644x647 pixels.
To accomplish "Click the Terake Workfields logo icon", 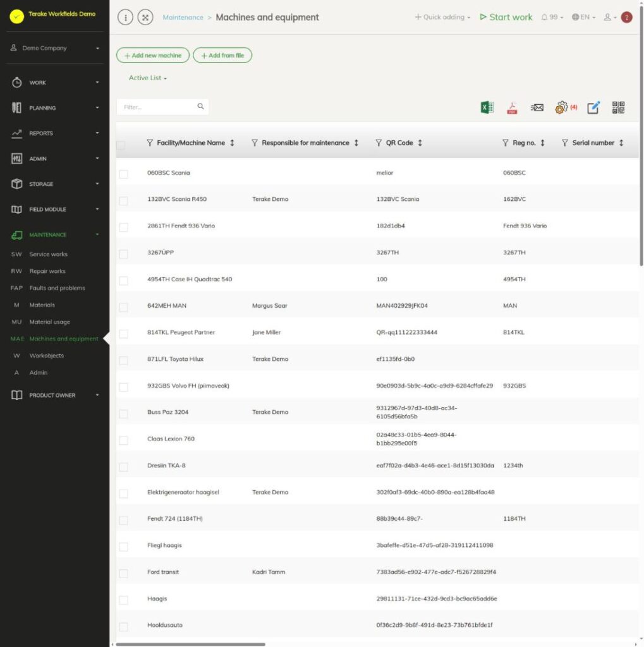I will pyautogui.click(x=17, y=16).
